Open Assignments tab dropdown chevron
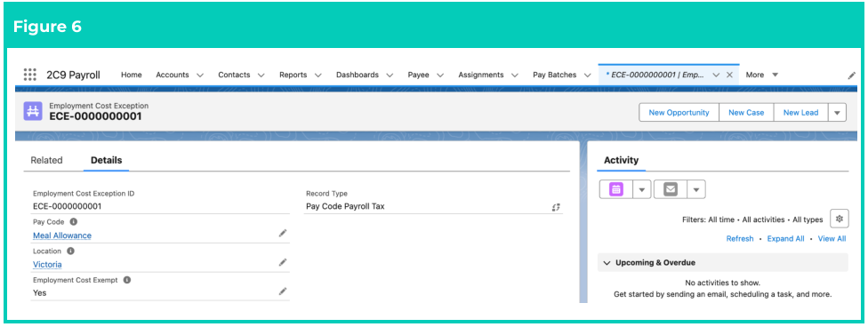Screen dimensions: 868x327 (515, 76)
